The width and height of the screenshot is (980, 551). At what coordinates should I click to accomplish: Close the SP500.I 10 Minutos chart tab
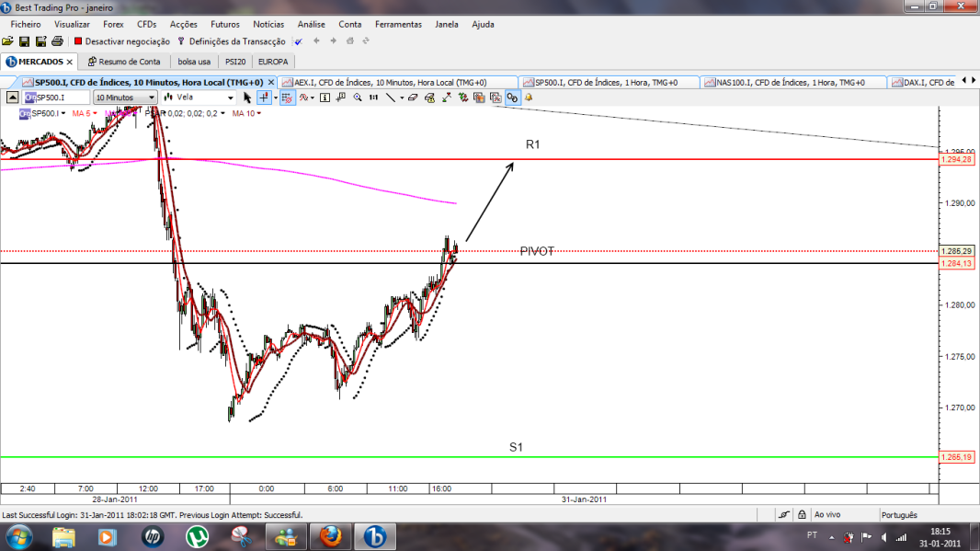click(270, 83)
